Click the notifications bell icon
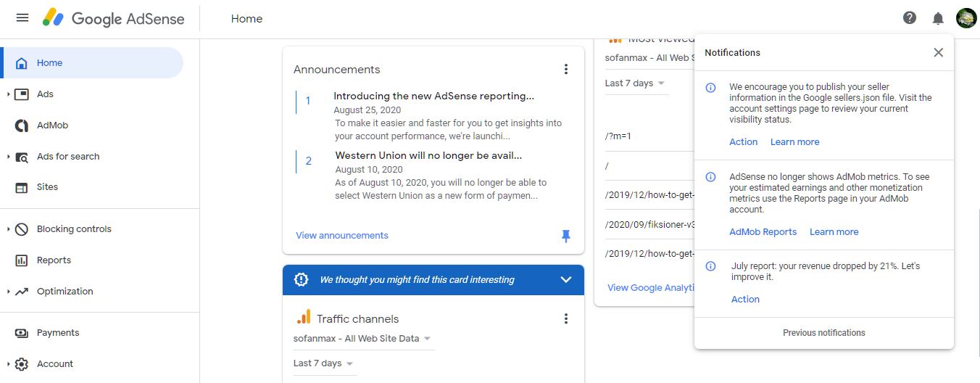This screenshot has height=383, width=980. pos(938,18)
